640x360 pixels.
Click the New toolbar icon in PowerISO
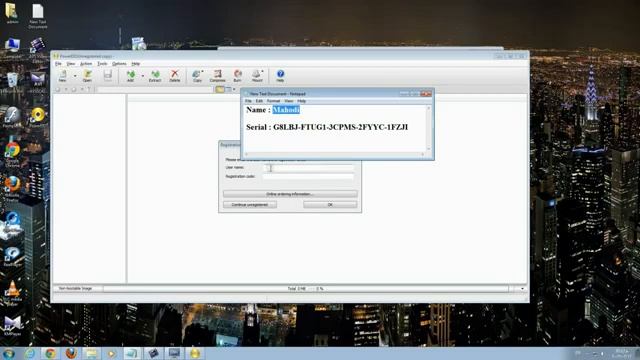coord(62,76)
